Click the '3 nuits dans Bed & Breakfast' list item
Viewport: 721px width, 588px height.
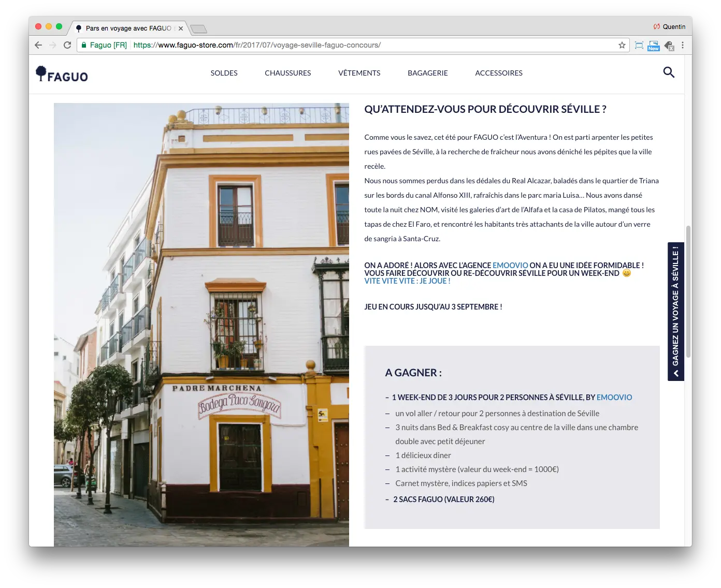(x=516, y=434)
